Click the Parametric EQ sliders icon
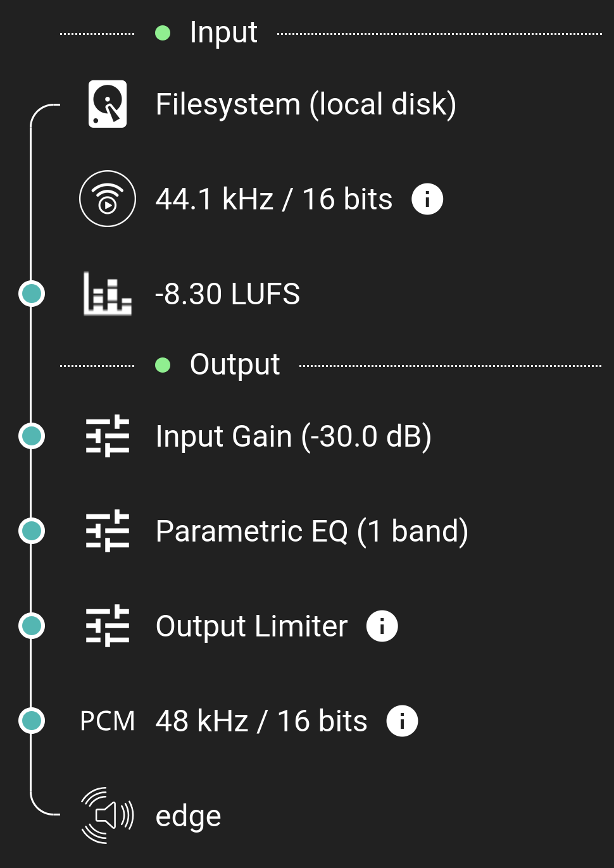 [108, 531]
